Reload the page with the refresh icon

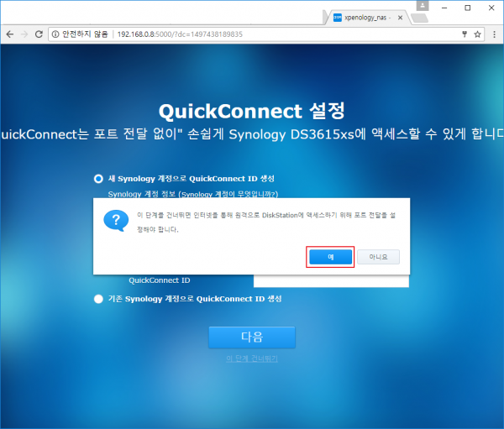pos(40,34)
